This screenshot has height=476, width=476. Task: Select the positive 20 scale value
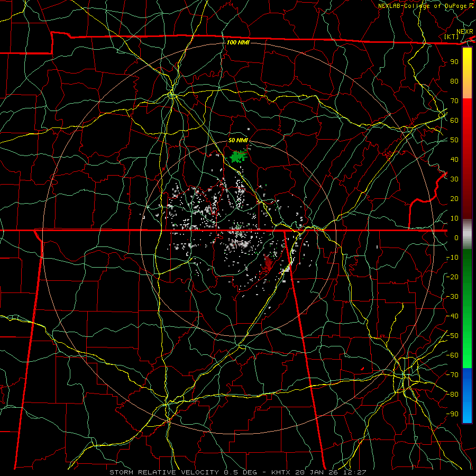point(454,198)
